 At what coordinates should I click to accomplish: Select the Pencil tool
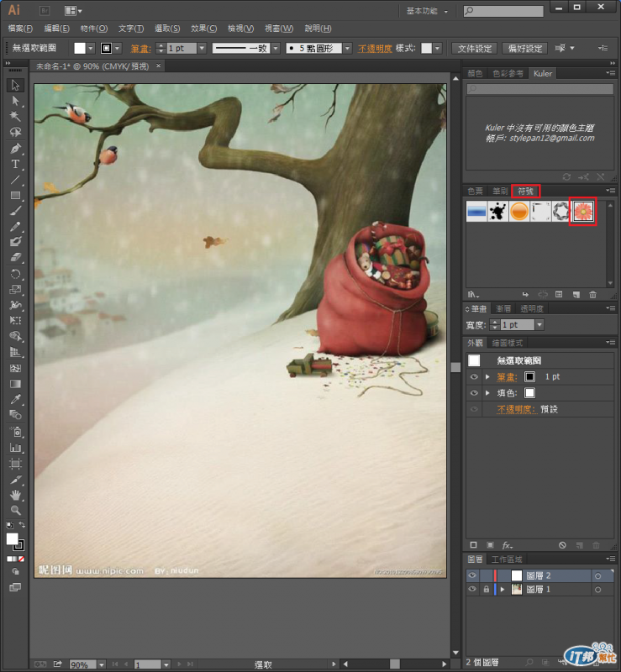(x=15, y=227)
